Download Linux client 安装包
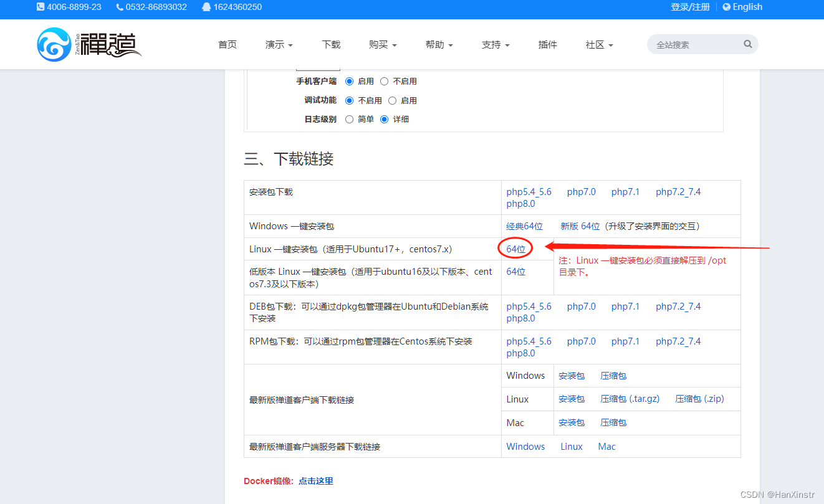Viewport: 824px width, 504px height. 572,399
